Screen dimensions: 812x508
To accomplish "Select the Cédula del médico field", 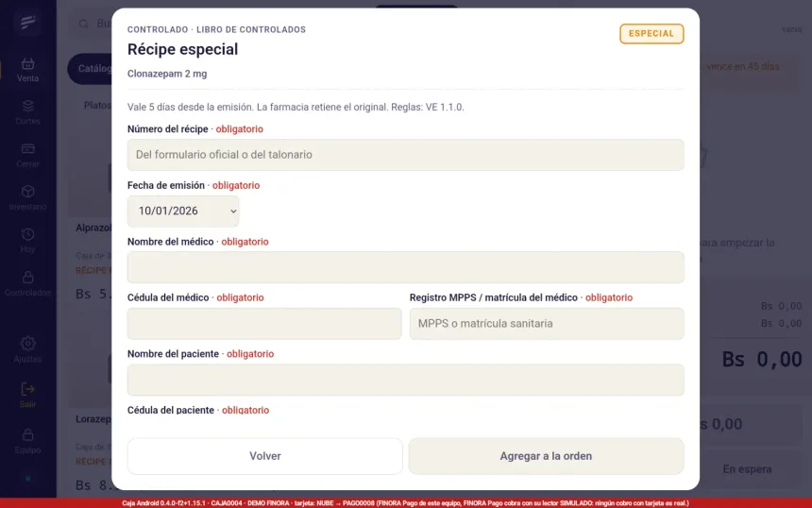I will click(264, 324).
